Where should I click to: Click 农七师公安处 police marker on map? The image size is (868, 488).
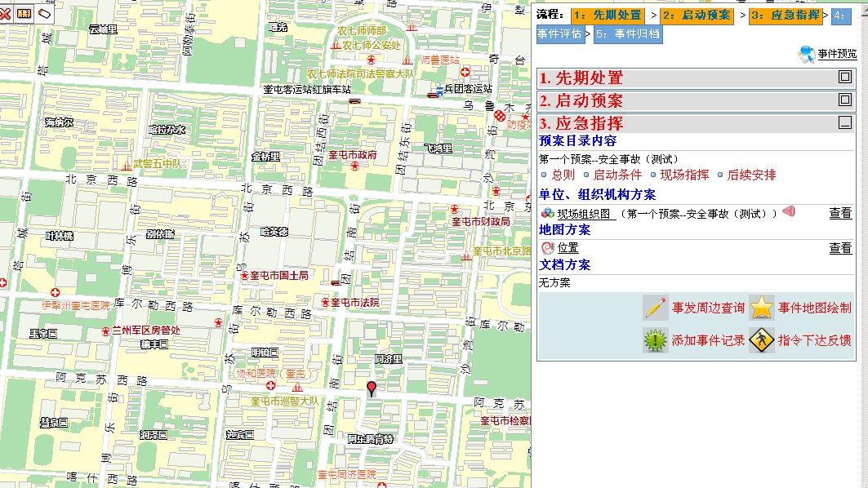[336, 46]
